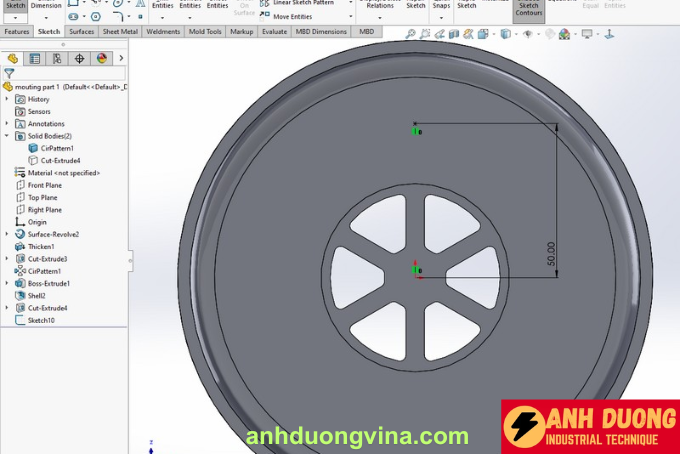The width and height of the screenshot is (680, 454).
Task: Switch to the PropertyManager tab icon
Action: (35, 58)
